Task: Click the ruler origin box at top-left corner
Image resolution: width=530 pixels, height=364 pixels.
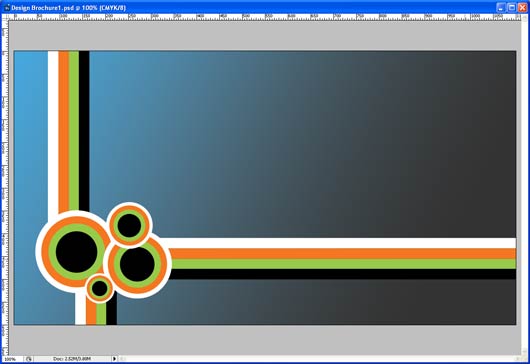Action: point(5,17)
